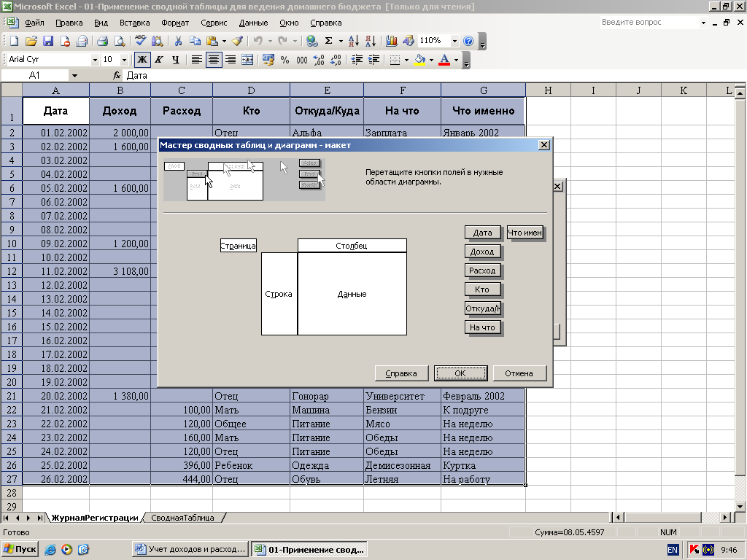The width and height of the screenshot is (747, 560).
Task: Decrease the indent
Action: [356, 60]
